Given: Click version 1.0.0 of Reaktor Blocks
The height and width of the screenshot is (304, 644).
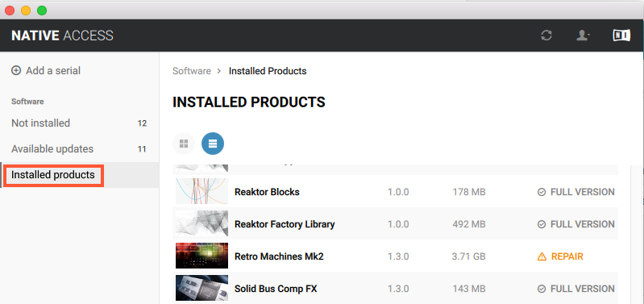Looking at the screenshot, I should (x=398, y=192).
